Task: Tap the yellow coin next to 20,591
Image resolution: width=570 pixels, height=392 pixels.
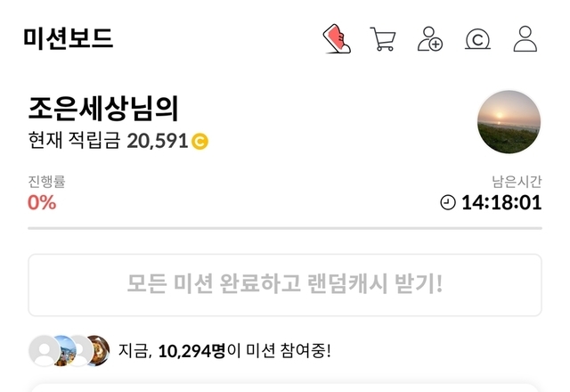Action: [x=199, y=142]
